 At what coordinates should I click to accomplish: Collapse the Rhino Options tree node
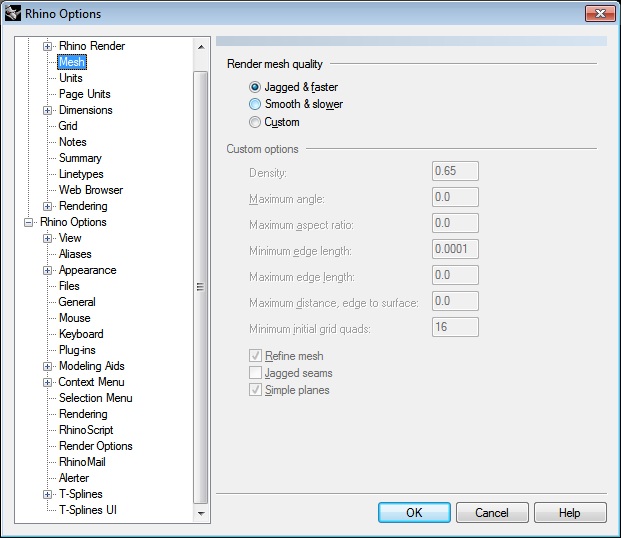click(30, 222)
